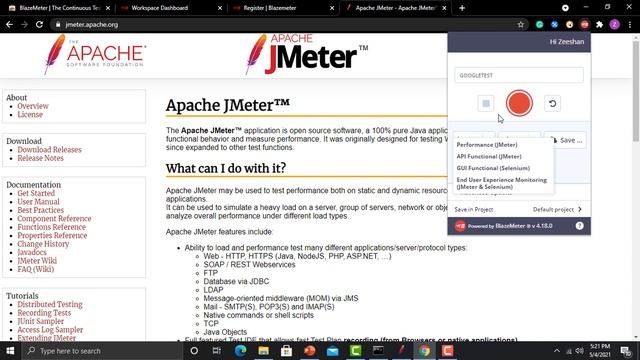The image size is (640, 360).
Task: Reset the recording with the circular arrow
Action: [x=552, y=104]
